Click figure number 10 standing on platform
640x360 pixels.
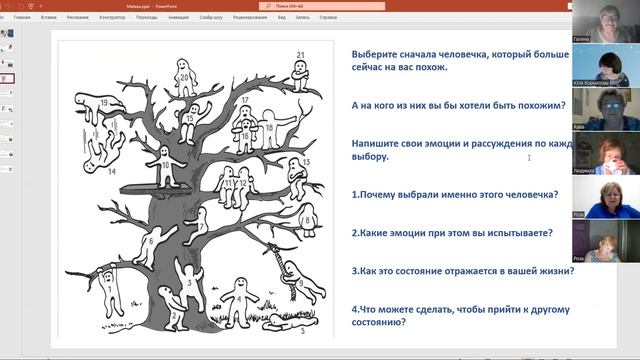tap(166, 167)
